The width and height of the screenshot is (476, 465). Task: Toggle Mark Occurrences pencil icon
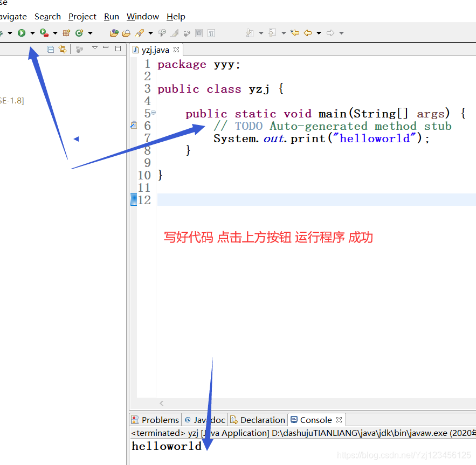tap(174, 33)
